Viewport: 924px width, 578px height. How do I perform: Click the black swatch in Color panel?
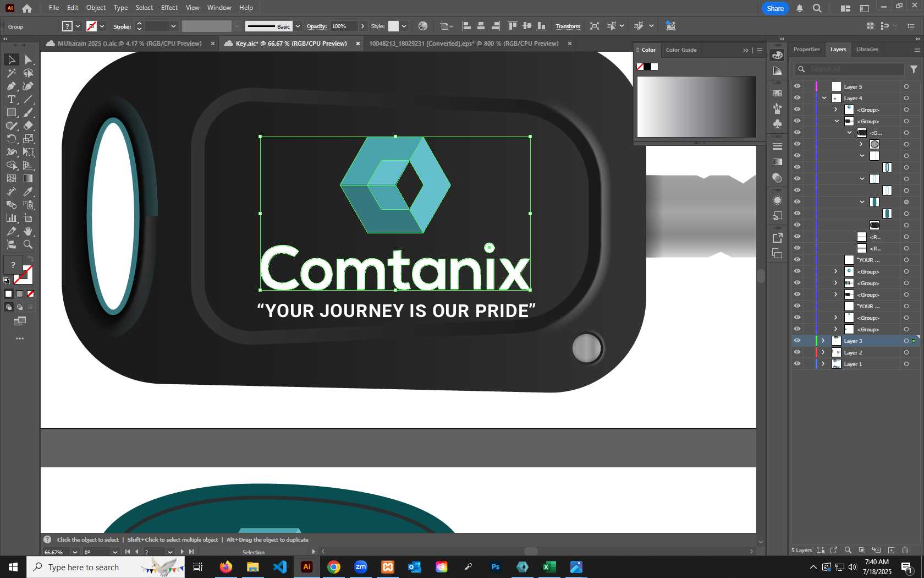[647, 67]
